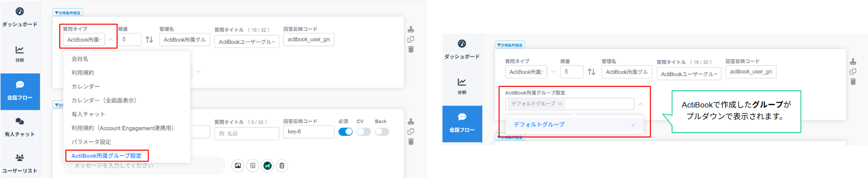
Task: Click the stamp icon of the key-6 card
Action: pyautogui.click(x=411, y=121)
